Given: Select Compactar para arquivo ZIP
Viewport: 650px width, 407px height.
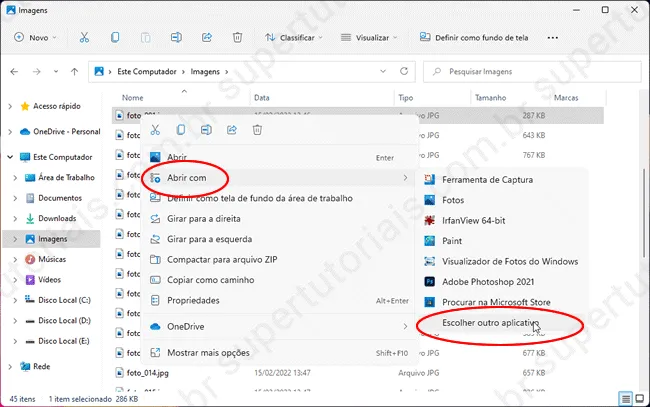Looking at the screenshot, I should [x=279, y=259].
